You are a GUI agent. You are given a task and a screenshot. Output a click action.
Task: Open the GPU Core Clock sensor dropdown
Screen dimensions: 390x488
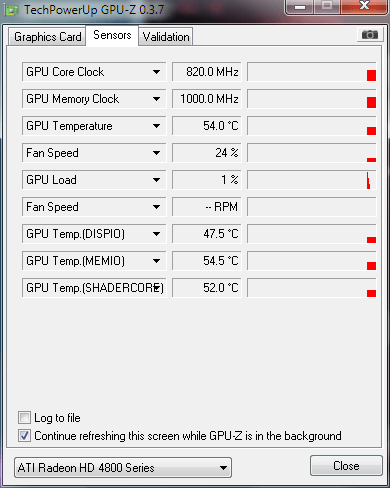(x=156, y=72)
